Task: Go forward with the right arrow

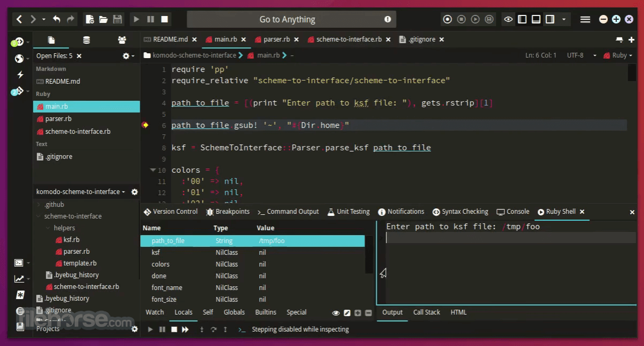Action: click(x=33, y=19)
